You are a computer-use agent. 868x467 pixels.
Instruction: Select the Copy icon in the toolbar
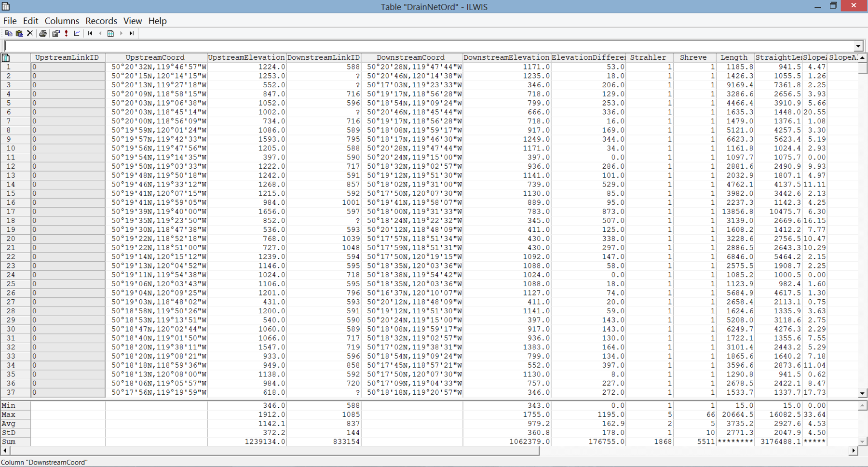[x=9, y=33]
